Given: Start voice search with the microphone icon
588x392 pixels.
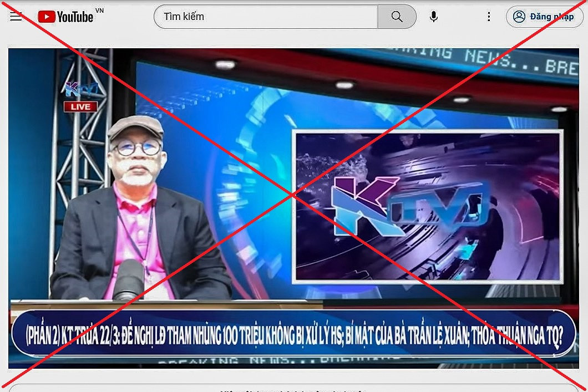Looking at the screenshot, I should click(x=434, y=17).
